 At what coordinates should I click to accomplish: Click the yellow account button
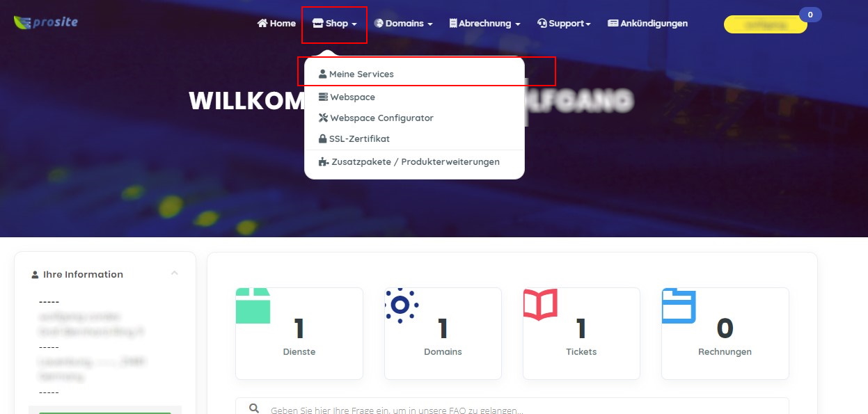coord(766,25)
